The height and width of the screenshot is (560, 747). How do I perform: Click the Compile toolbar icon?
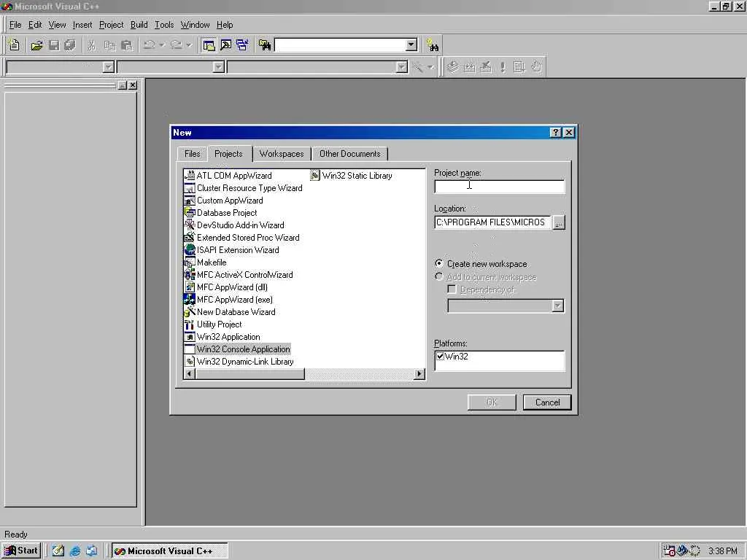tap(452, 66)
